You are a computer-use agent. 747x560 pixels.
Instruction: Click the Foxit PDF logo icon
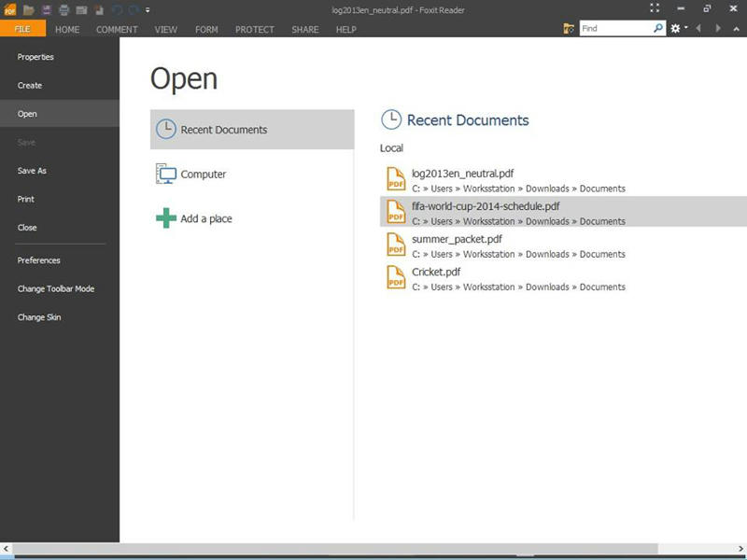pos(9,9)
